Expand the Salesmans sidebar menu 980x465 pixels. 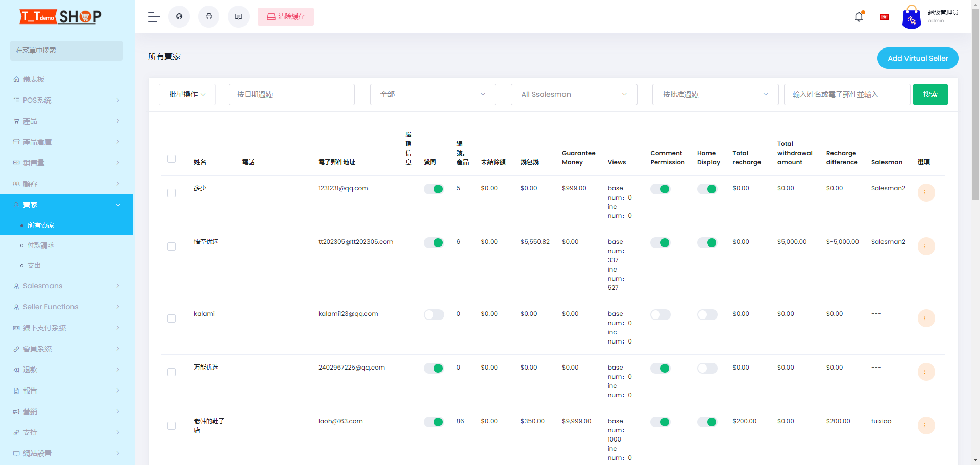point(66,286)
